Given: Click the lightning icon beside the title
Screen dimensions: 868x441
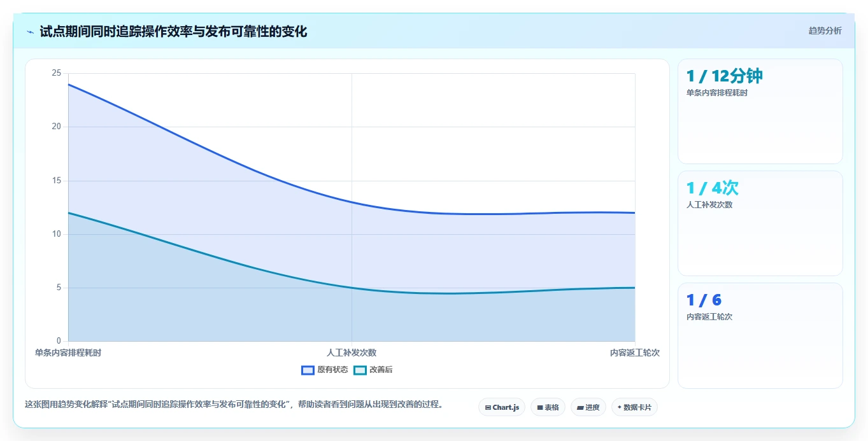Looking at the screenshot, I should [30, 32].
